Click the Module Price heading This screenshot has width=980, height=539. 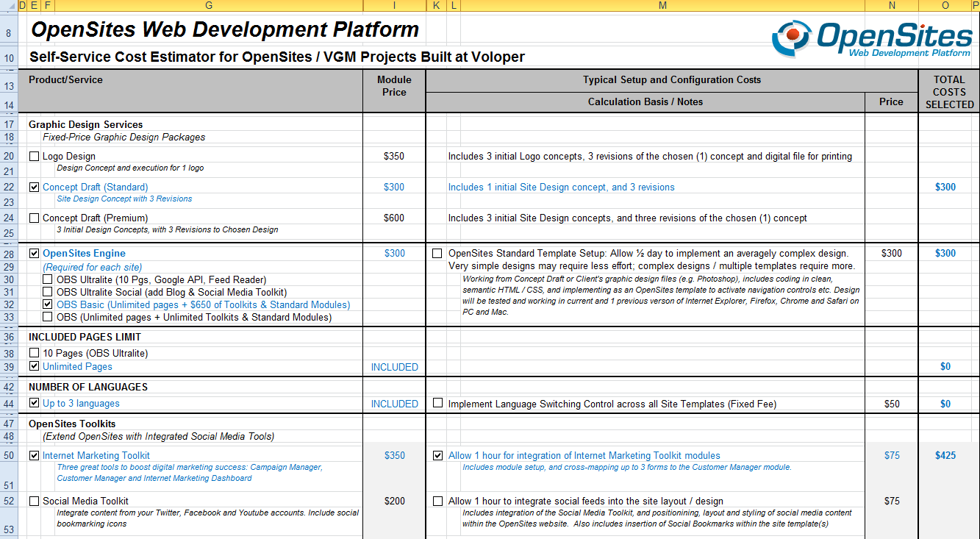tap(394, 86)
